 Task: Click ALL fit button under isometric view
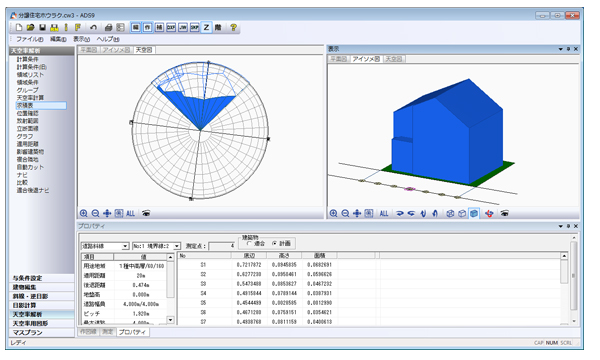[384, 213]
